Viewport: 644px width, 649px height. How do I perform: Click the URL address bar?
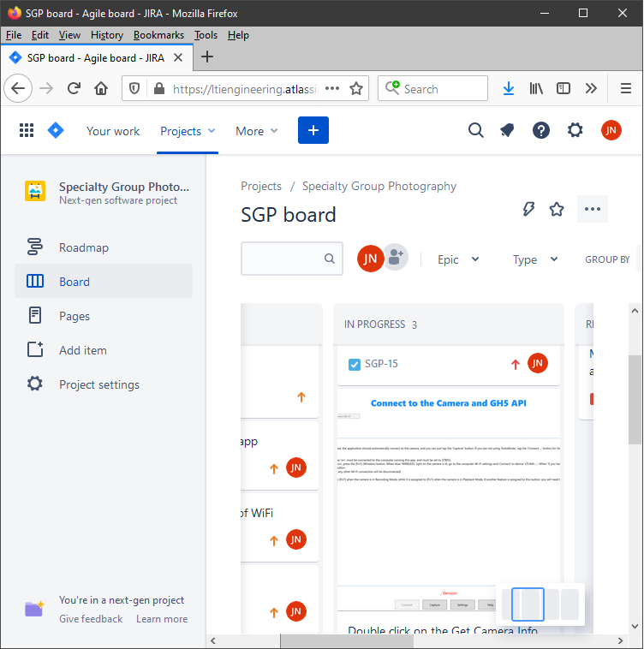244,89
